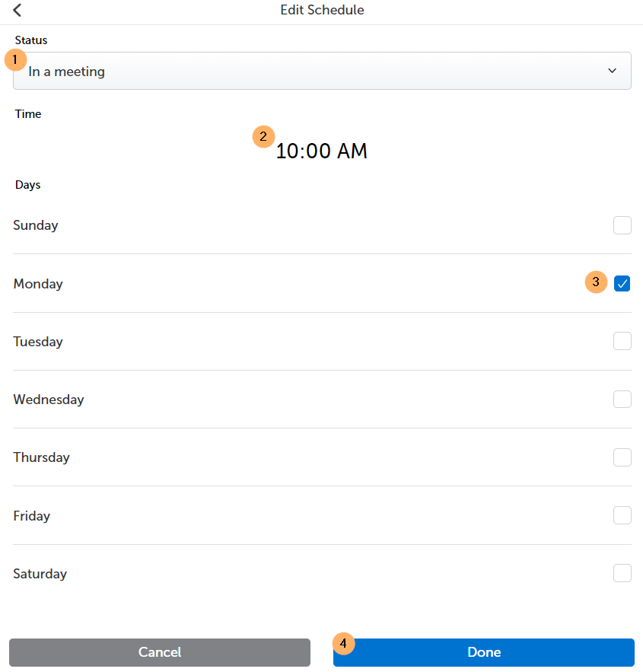Enable the Tuesday checkbox
643x672 pixels.
point(622,341)
